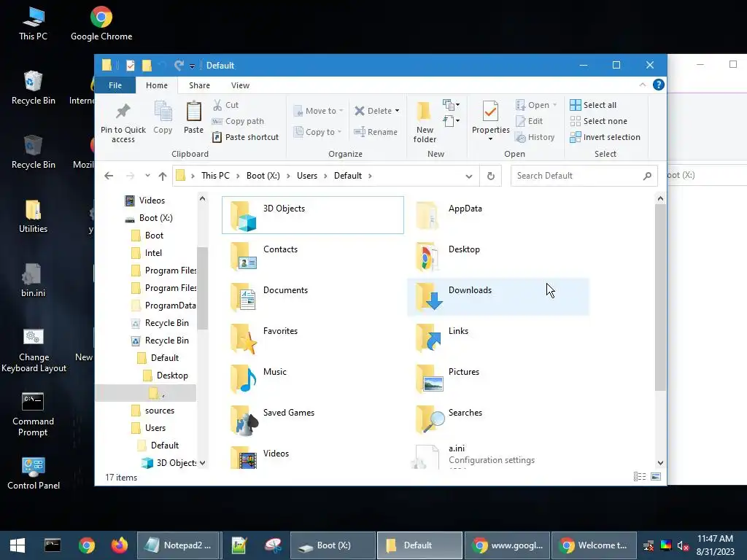Click the Command Prompt desktop icon
This screenshot has width=747, height=560.
click(33, 414)
